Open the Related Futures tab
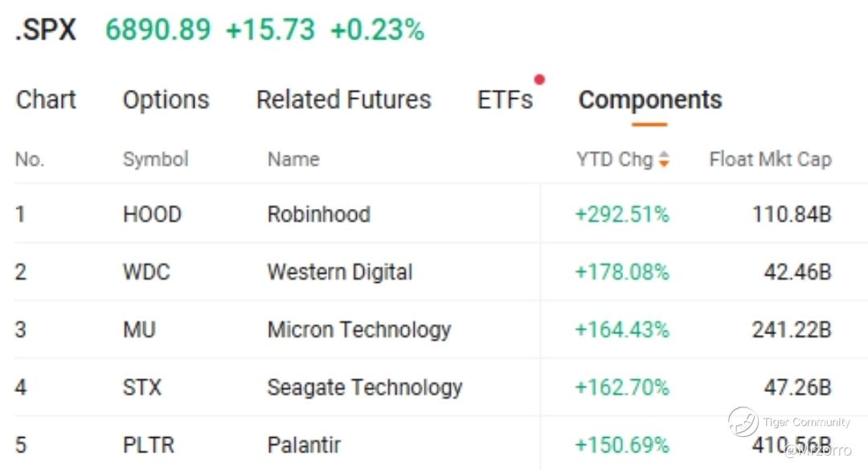 pos(343,100)
